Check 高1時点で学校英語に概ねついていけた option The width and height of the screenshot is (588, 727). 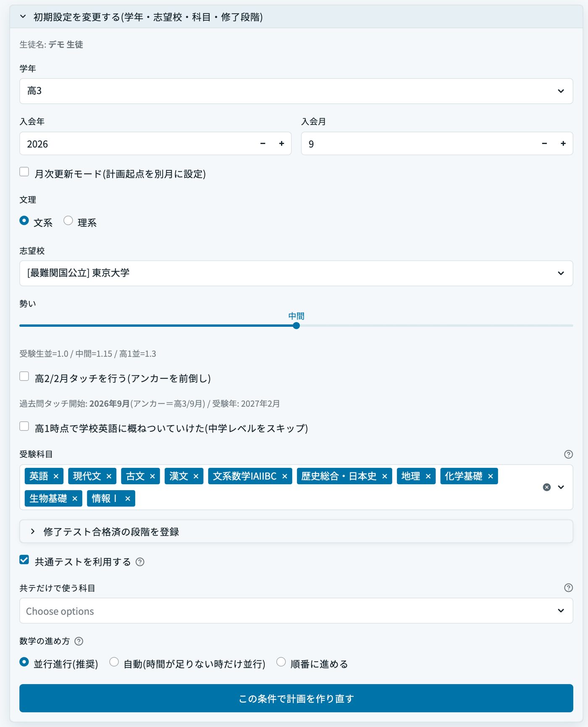pos(24,426)
